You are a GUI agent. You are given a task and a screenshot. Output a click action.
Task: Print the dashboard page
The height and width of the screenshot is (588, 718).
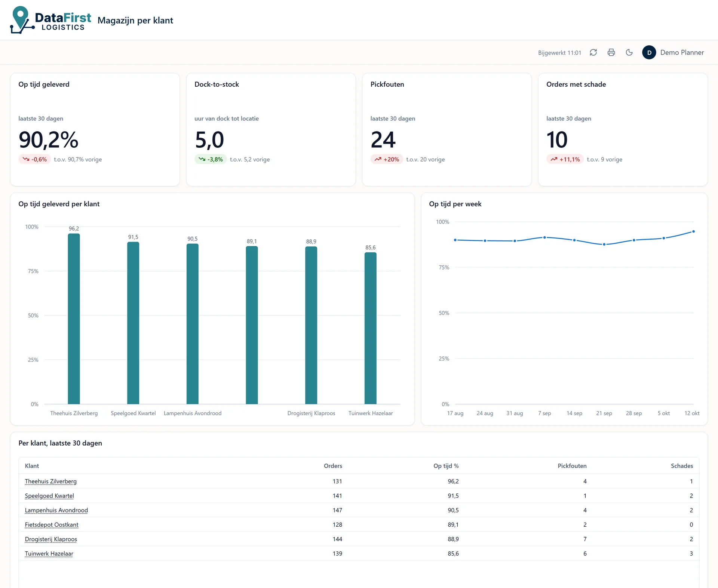(611, 52)
